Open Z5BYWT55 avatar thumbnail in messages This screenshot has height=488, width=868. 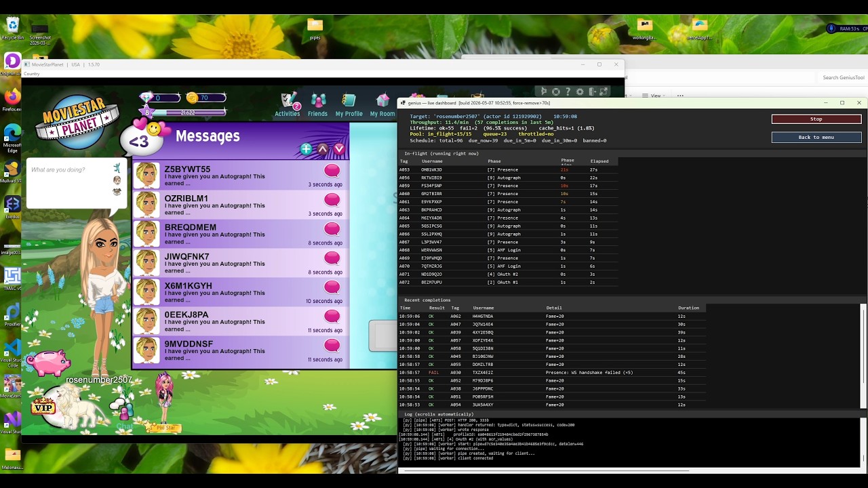(147, 176)
